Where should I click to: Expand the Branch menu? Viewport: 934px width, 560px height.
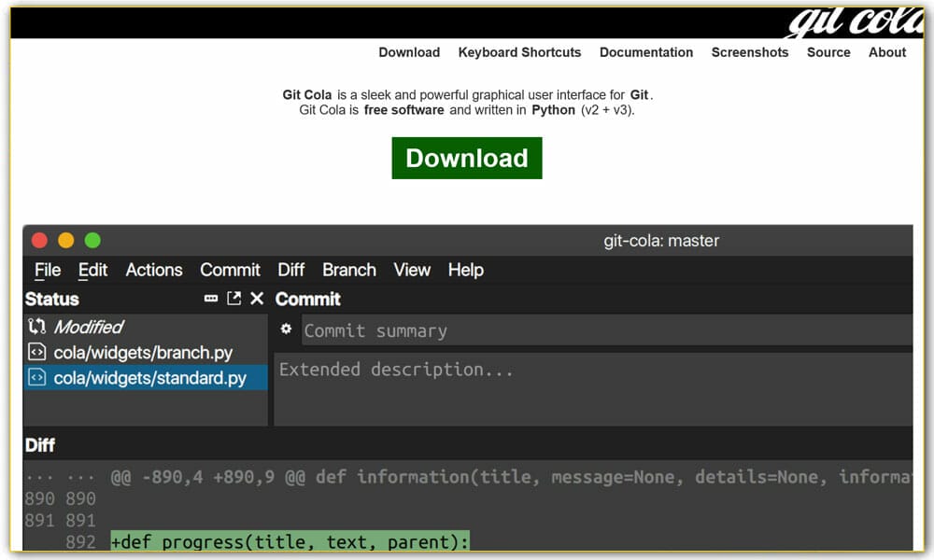[x=348, y=270]
